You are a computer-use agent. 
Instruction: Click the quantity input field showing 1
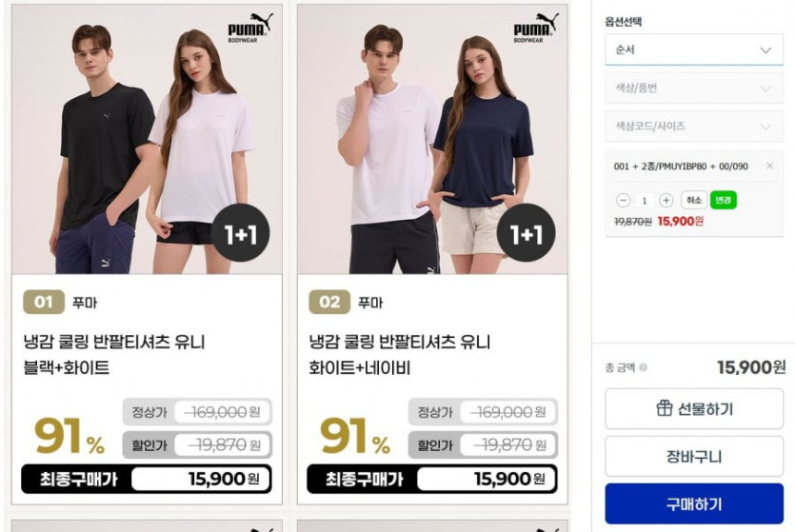pos(645,200)
